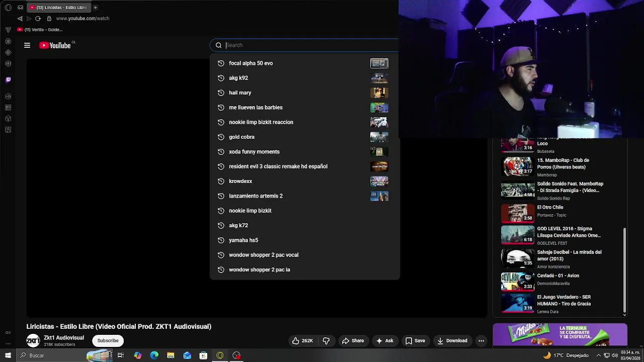The image size is (644, 362).
Task: Click the sidebar recommendations scrollbar
Action: pos(624,269)
